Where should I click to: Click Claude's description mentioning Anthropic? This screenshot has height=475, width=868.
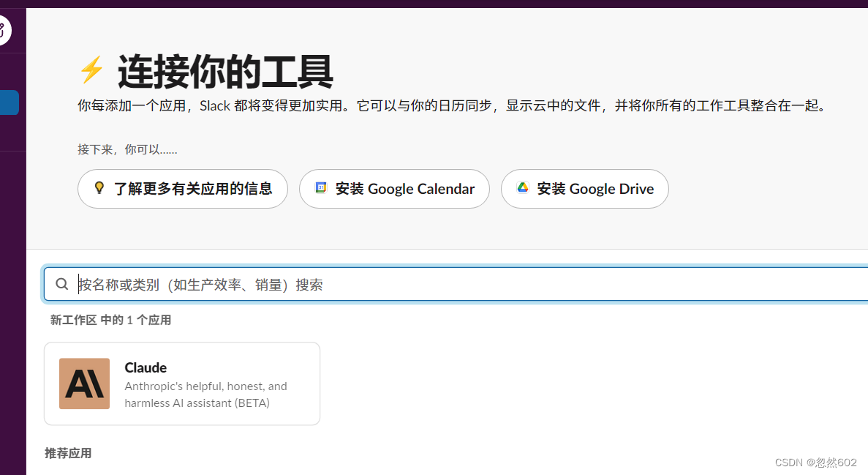[206, 394]
